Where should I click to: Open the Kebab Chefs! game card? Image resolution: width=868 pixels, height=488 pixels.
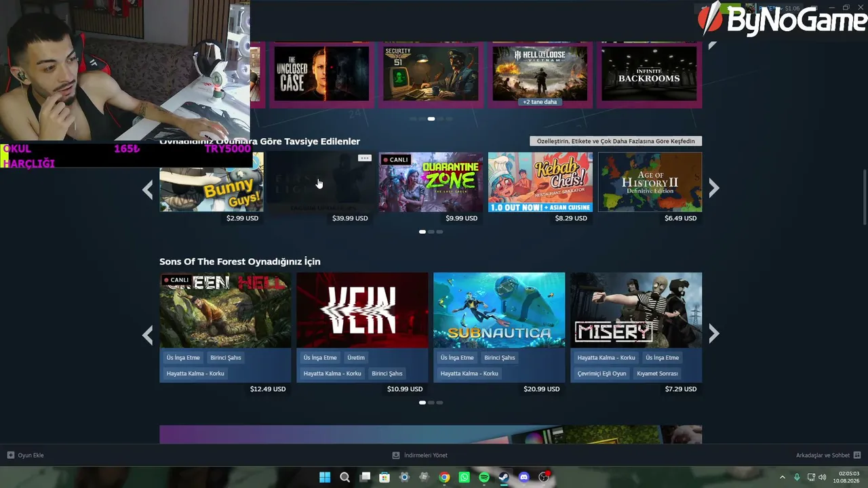click(x=540, y=182)
